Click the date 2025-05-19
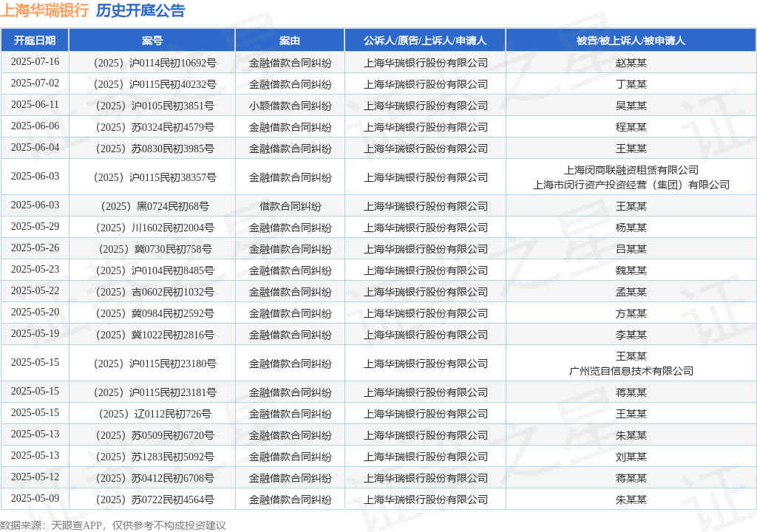Screen dimensions: 757x532 35,333
